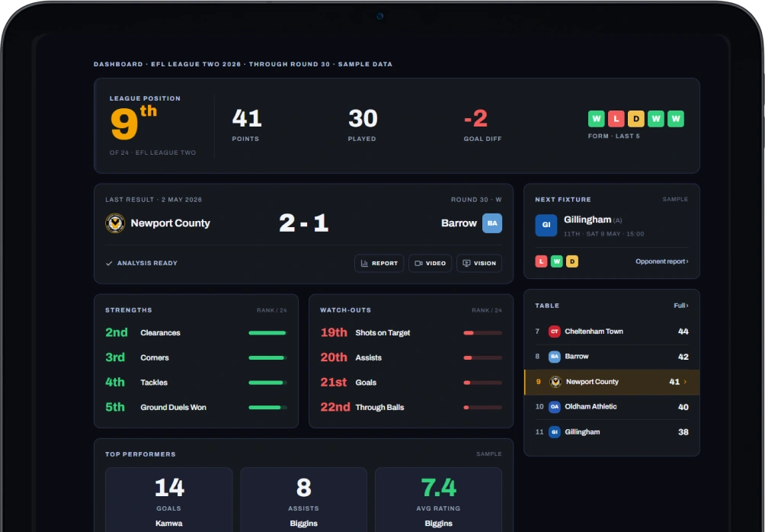Screen dimensions: 765x532
Task: Open the Vision button for last result
Action: [479, 263]
